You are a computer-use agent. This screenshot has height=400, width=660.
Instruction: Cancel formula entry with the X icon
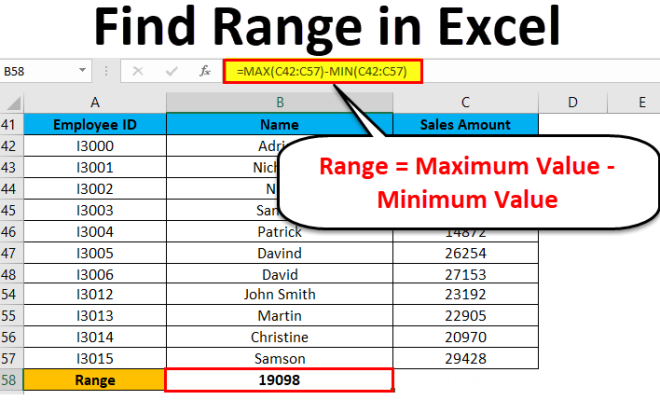tap(138, 71)
